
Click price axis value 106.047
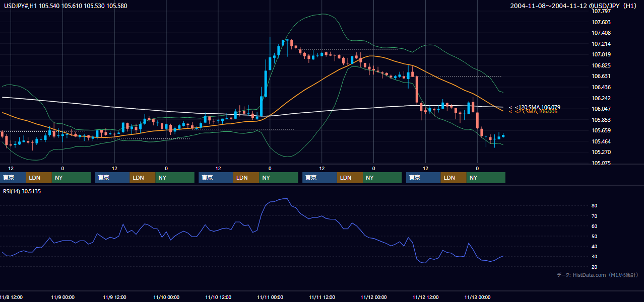[x=601, y=109]
